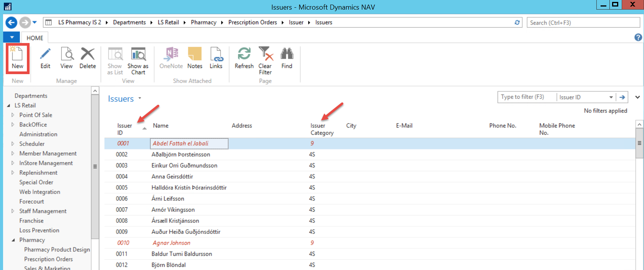Open the blue application menu dropdown
Viewport: 644px width, 270px height.
pyautogui.click(x=12, y=38)
